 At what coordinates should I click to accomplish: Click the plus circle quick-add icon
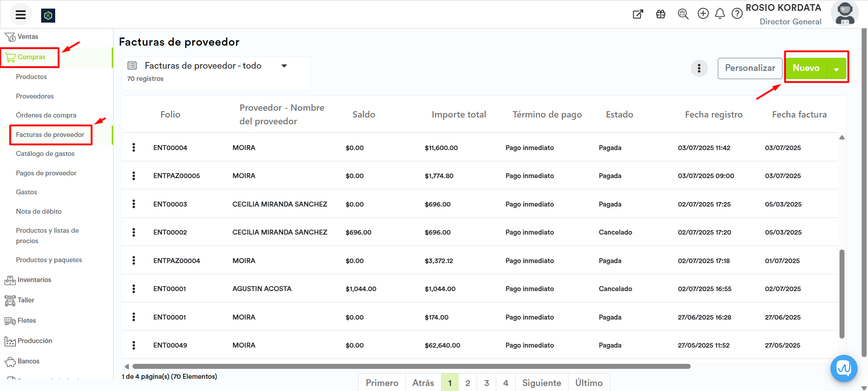click(x=703, y=14)
